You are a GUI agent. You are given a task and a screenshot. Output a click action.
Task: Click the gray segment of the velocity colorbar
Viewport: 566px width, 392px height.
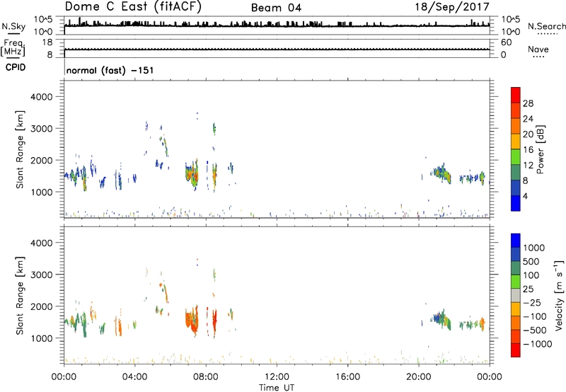pos(516,295)
